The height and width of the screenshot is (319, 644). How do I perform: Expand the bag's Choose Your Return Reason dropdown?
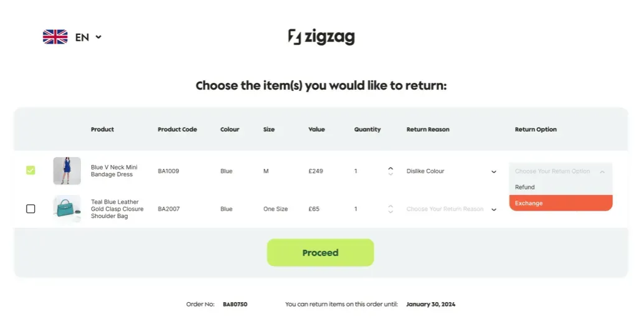452,209
